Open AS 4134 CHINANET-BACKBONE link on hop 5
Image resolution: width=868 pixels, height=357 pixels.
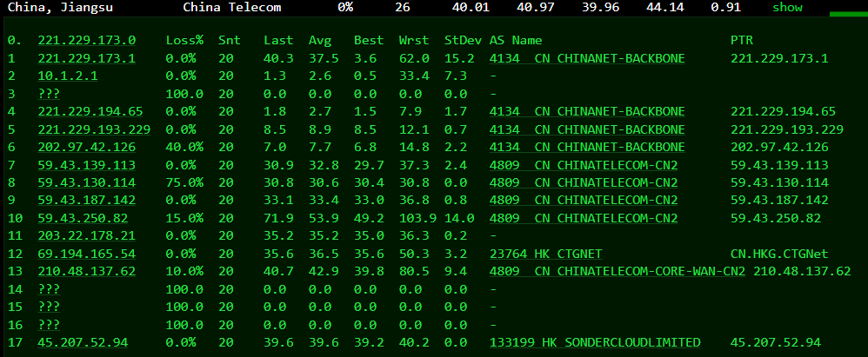pos(587,129)
